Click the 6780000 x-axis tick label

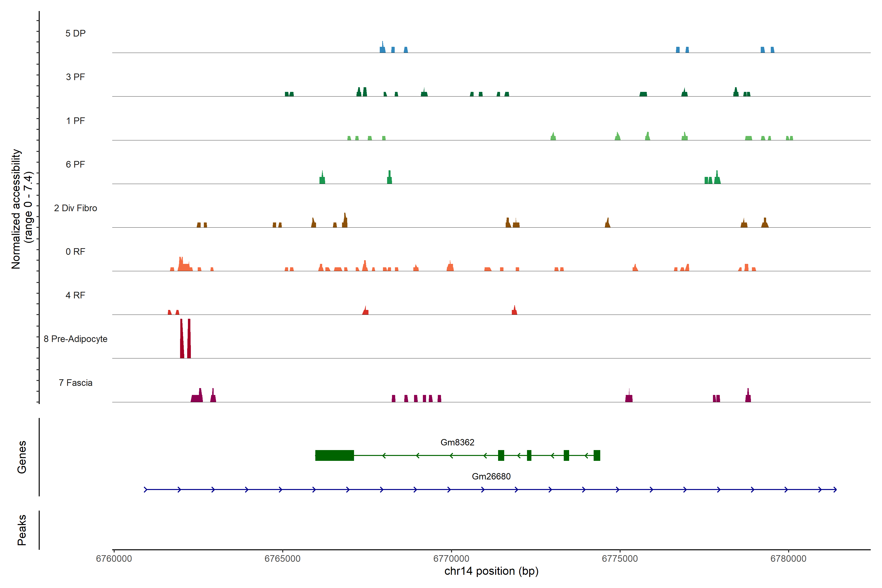[788, 559]
